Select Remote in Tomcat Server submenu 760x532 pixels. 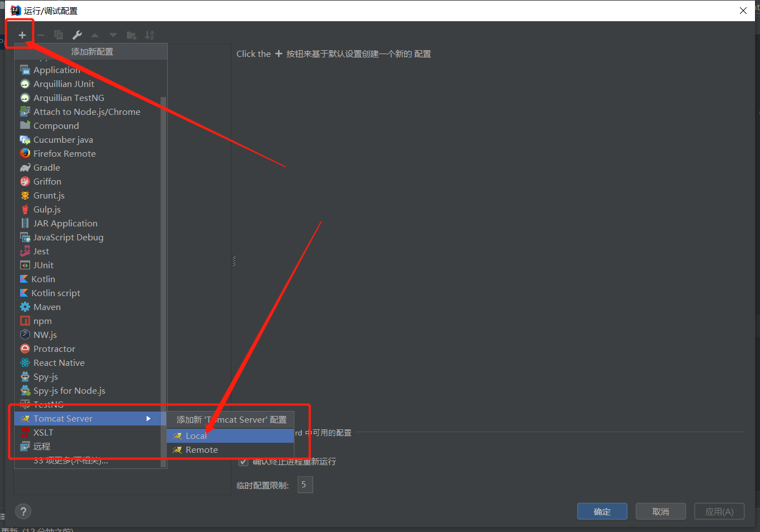tap(202, 450)
